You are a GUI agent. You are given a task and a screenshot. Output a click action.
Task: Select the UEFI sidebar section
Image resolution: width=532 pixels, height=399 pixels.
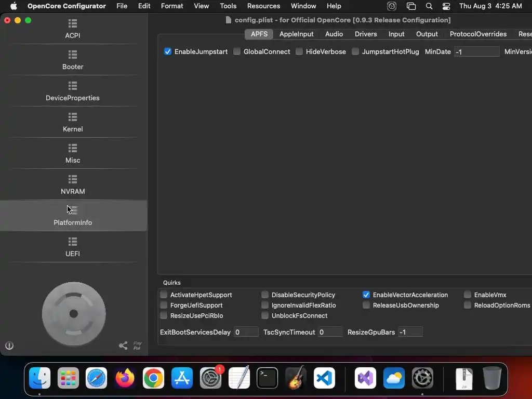tap(73, 247)
